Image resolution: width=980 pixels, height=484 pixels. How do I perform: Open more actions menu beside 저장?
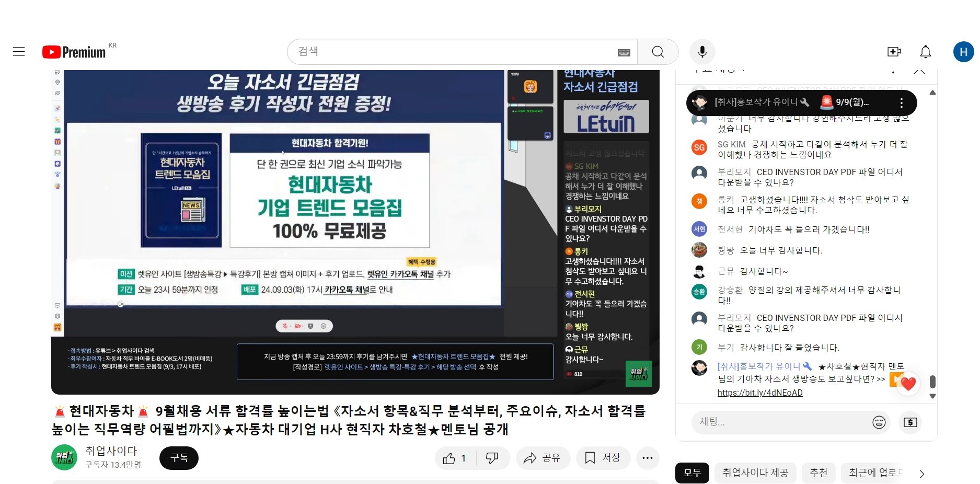pyautogui.click(x=647, y=458)
